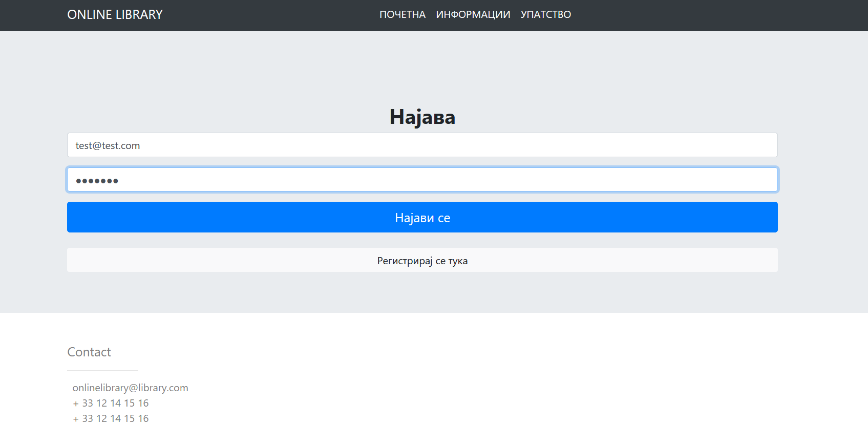Image resolution: width=868 pixels, height=446 pixels.
Task: Click the word LIBRARY in the navbar brand
Action: click(139, 15)
